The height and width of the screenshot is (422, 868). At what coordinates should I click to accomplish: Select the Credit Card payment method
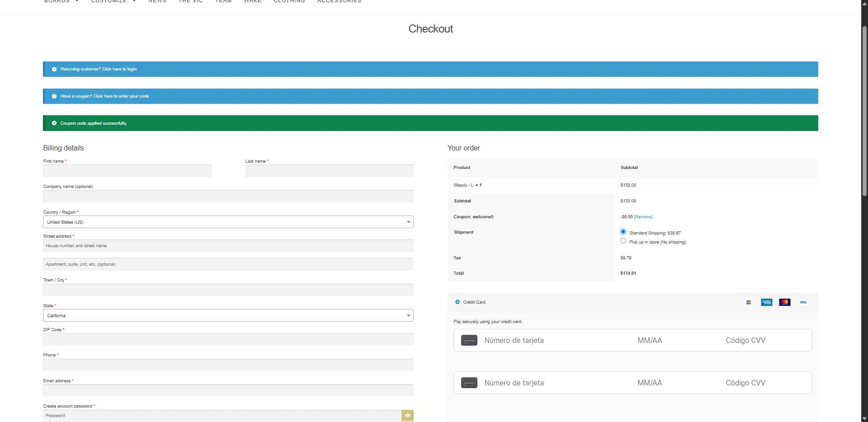[458, 302]
